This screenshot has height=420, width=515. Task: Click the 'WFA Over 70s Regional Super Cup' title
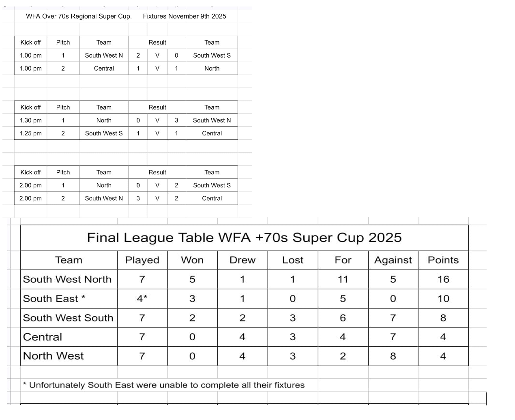(79, 16)
